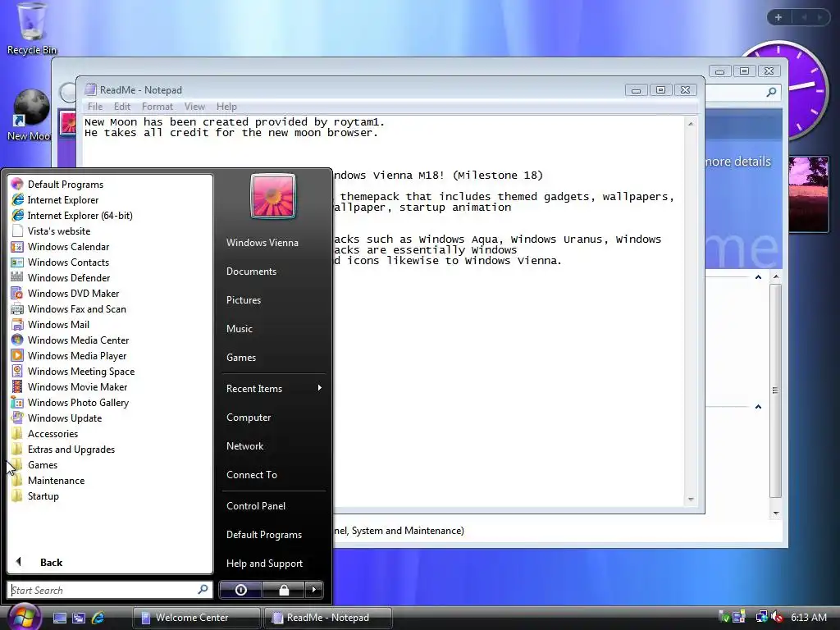Switch to ReadMe - Notepad taskbar button
Screen dimensions: 840x630
point(328,618)
